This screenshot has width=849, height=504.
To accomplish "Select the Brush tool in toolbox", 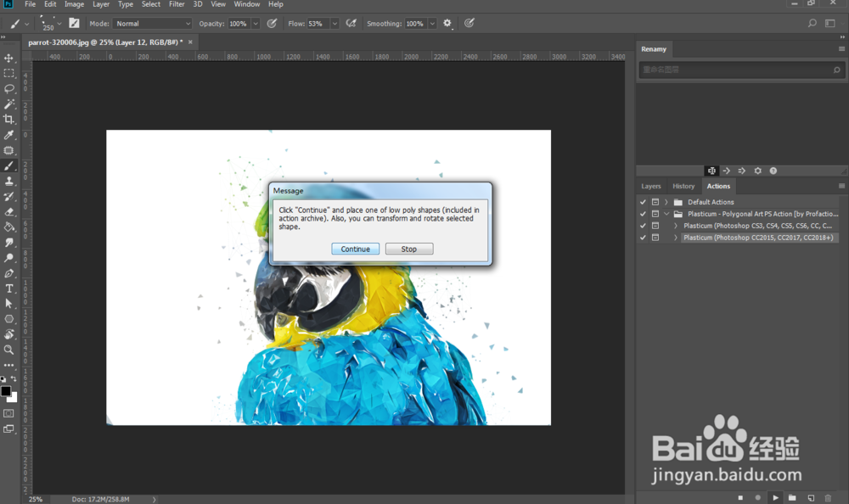I will pyautogui.click(x=8, y=165).
